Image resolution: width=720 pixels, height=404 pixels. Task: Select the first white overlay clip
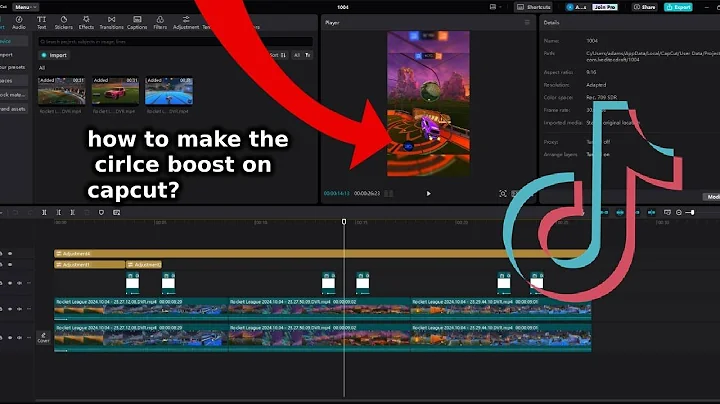133,283
